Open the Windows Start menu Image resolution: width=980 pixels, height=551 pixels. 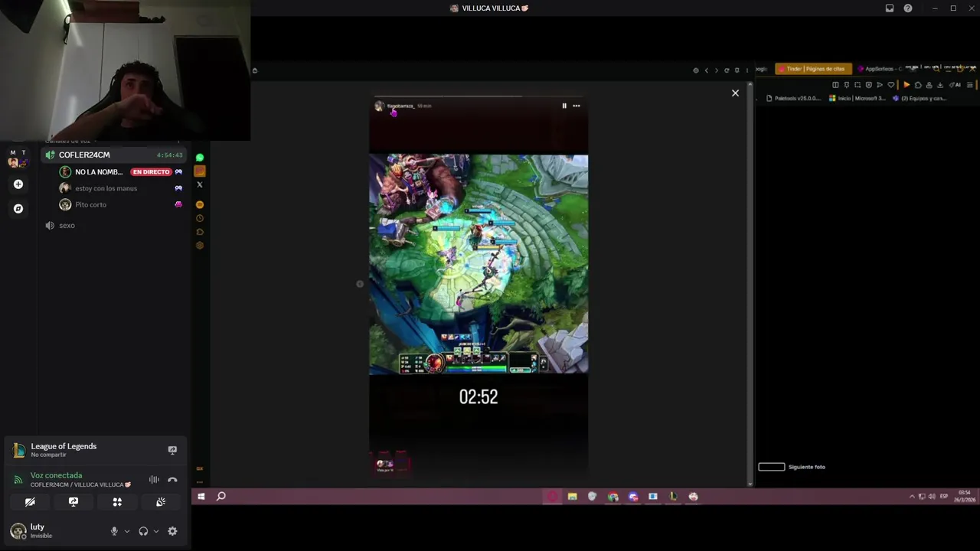[201, 497]
